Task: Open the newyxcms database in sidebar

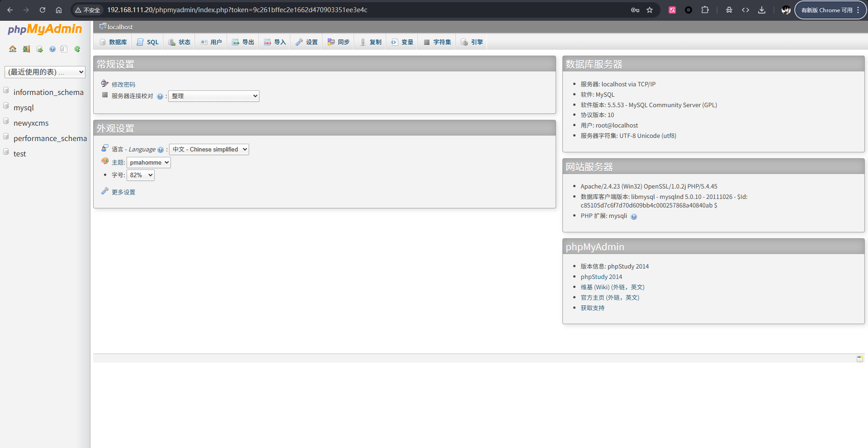Action: (31, 123)
